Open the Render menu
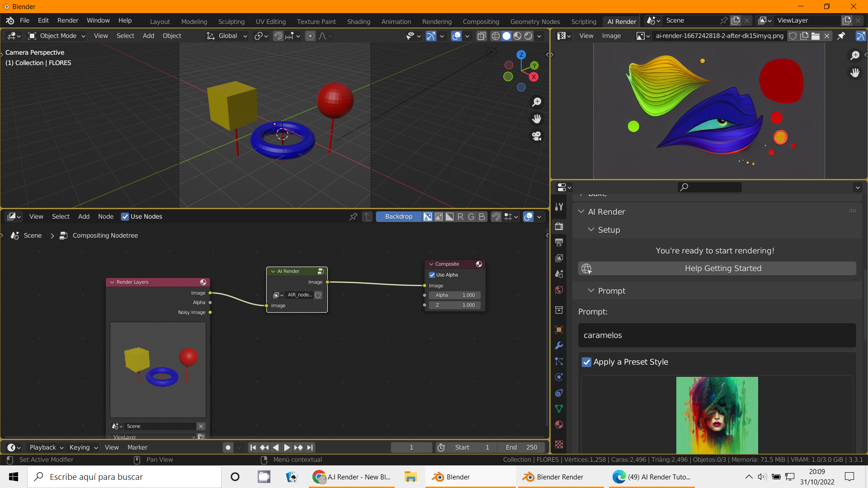 click(x=67, y=20)
